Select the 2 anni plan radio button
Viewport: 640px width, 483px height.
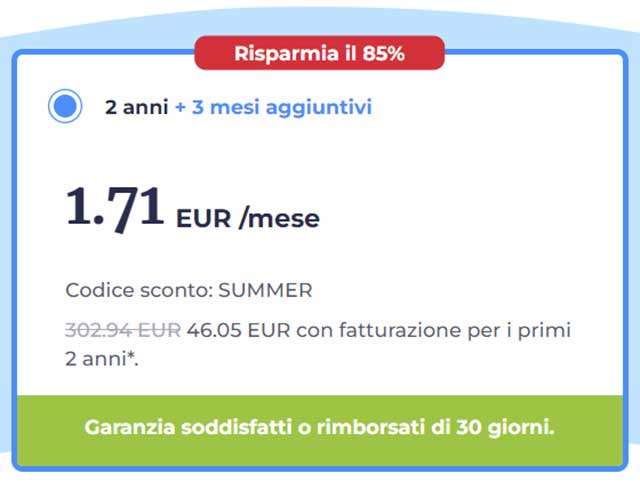(65, 107)
